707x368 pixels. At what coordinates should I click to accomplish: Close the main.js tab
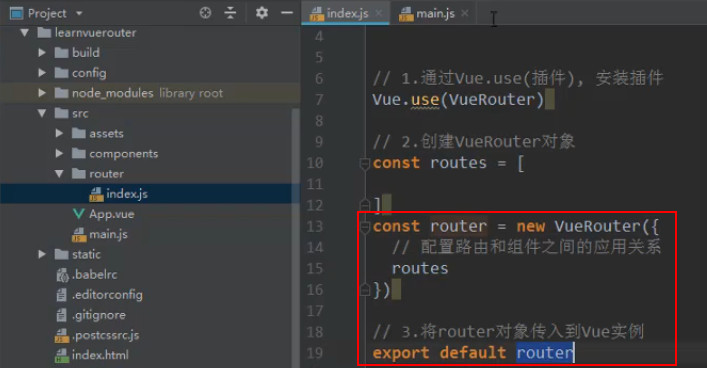click(x=465, y=14)
